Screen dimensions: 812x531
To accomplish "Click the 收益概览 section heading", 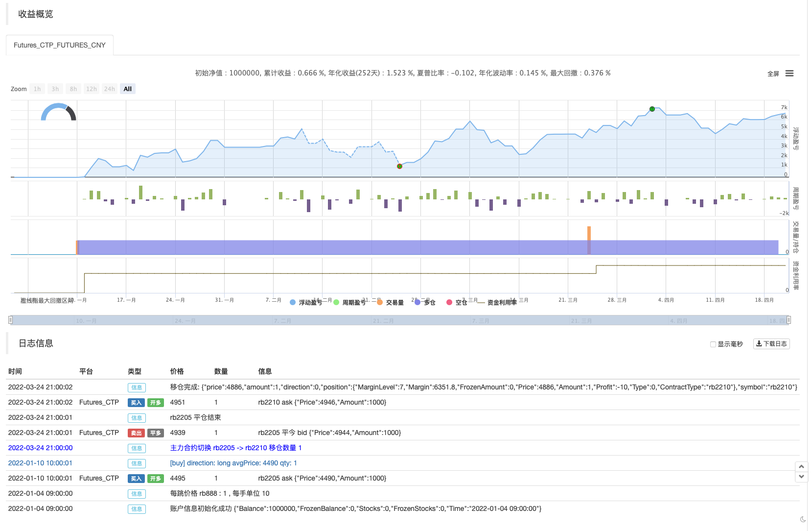I will (36, 14).
